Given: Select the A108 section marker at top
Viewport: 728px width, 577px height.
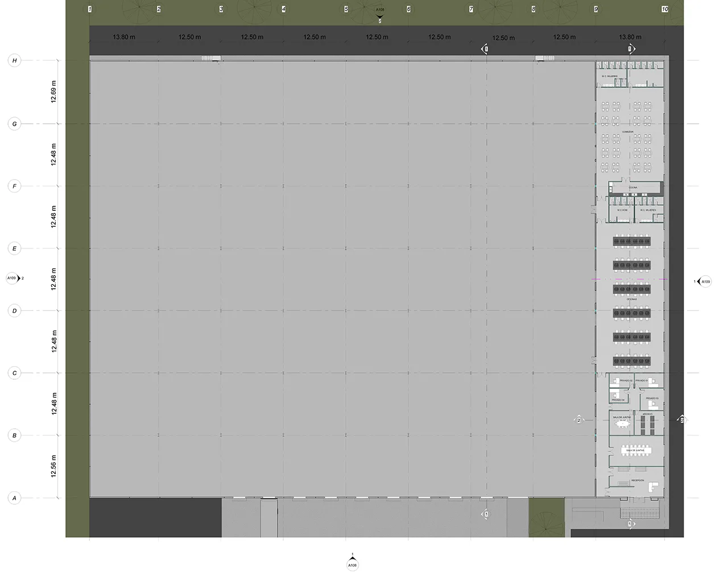Looking at the screenshot, I should coord(380,11).
